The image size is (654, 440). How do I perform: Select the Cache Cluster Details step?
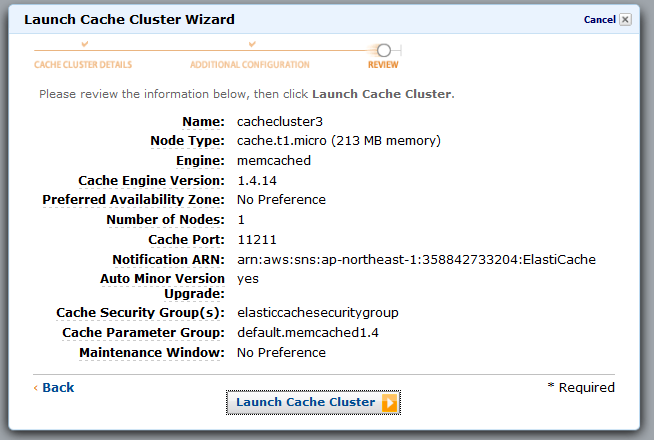[83, 65]
